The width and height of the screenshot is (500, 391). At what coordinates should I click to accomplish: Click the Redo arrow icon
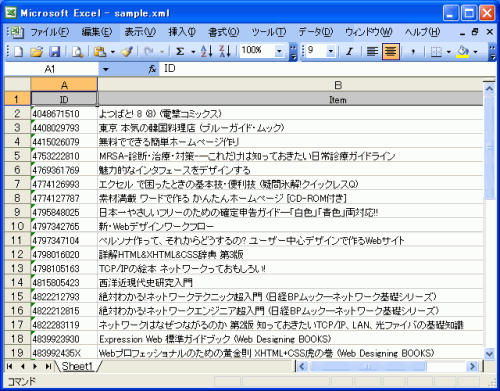(149, 51)
